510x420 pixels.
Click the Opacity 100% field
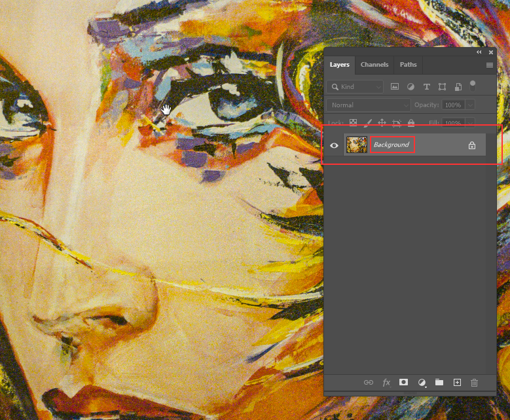(453, 105)
